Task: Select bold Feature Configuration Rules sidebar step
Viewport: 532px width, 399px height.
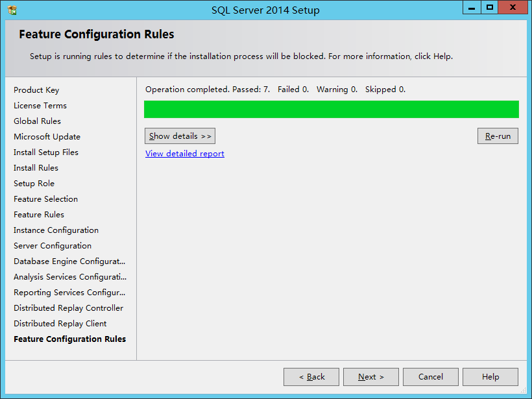Action: pyautogui.click(x=70, y=339)
